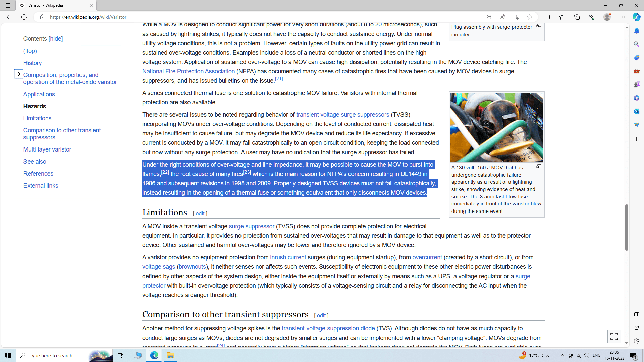Image resolution: width=644 pixels, height=362 pixels.
Task: Open sidebar notifications bell
Action: pyautogui.click(x=637, y=31)
